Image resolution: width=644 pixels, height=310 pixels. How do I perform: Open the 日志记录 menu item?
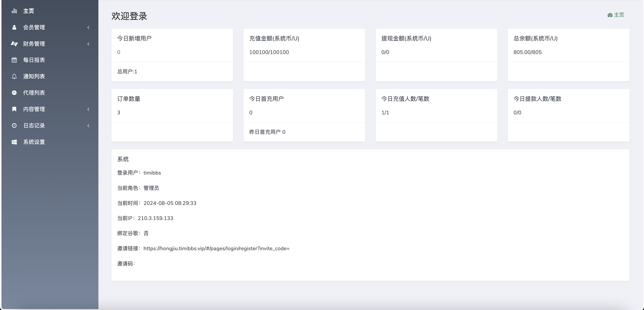pyautogui.click(x=50, y=125)
